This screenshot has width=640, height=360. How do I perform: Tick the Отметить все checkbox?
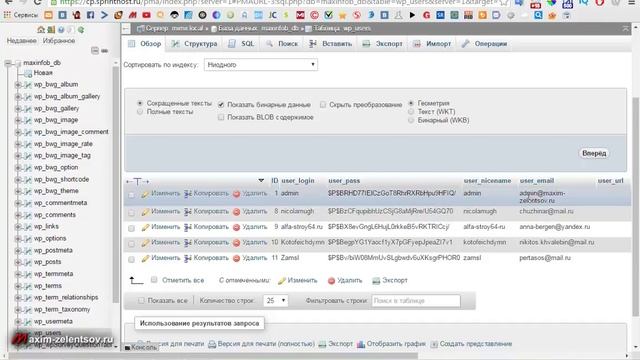tap(154, 280)
